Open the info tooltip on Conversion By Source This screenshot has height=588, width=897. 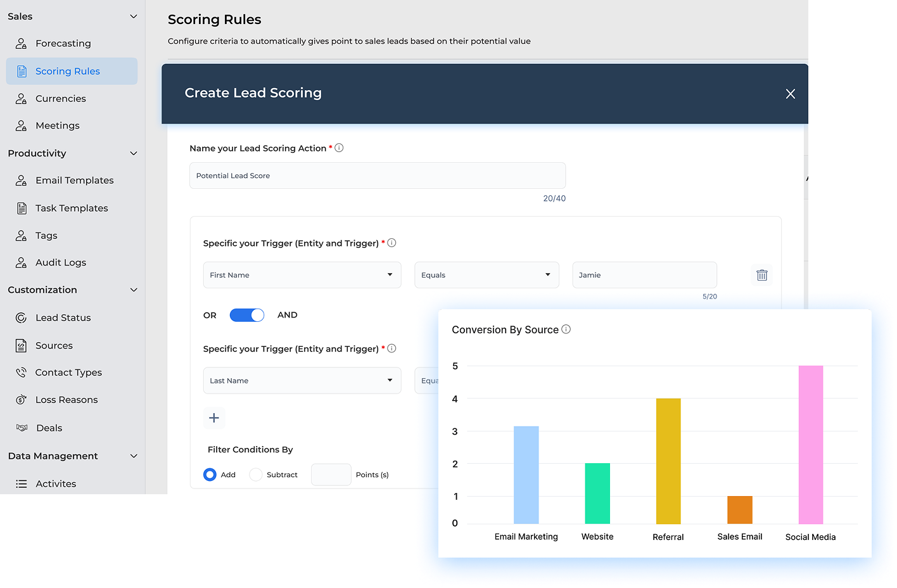point(566,329)
